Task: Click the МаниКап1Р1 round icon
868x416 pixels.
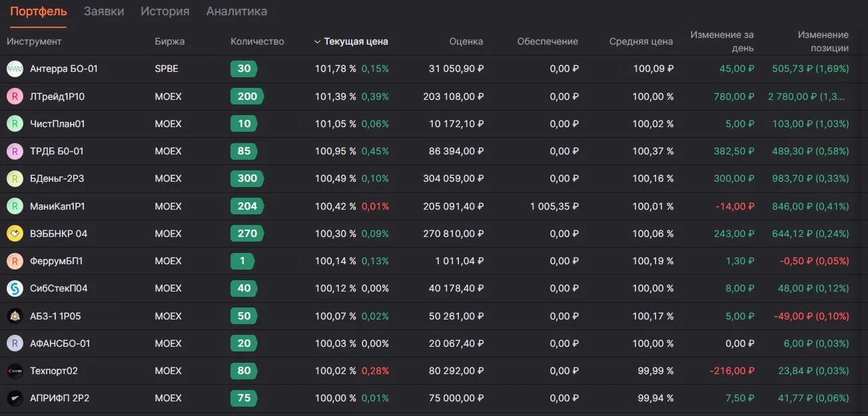Action: click(x=15, y=206)
